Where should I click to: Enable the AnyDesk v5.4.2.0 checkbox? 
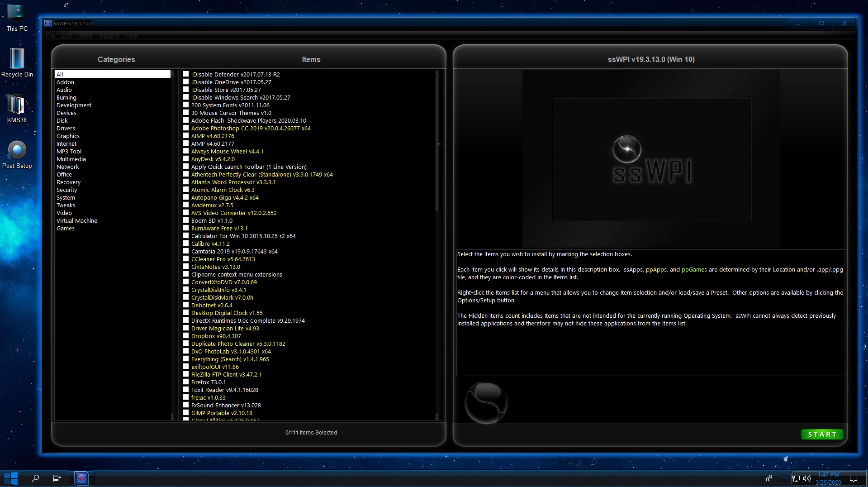coord(186,159)
